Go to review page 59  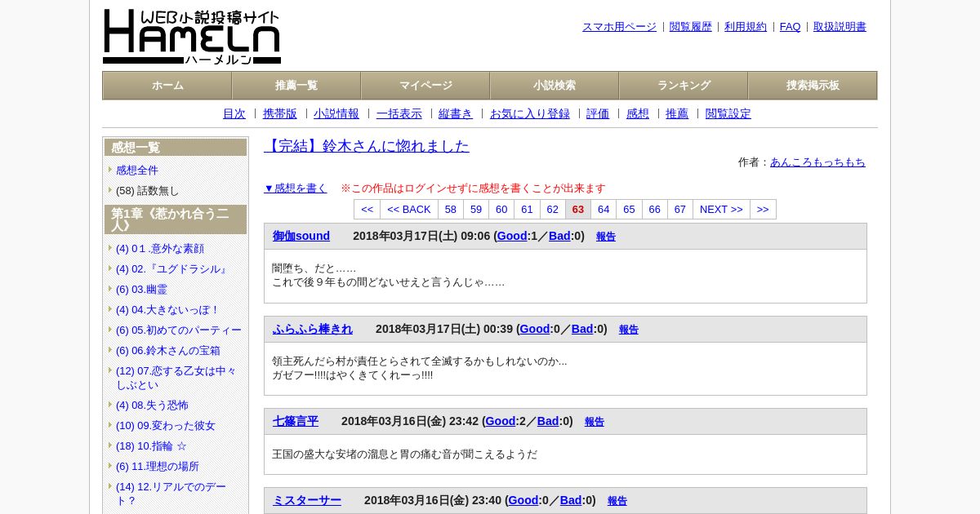click(x=476, y=210)
